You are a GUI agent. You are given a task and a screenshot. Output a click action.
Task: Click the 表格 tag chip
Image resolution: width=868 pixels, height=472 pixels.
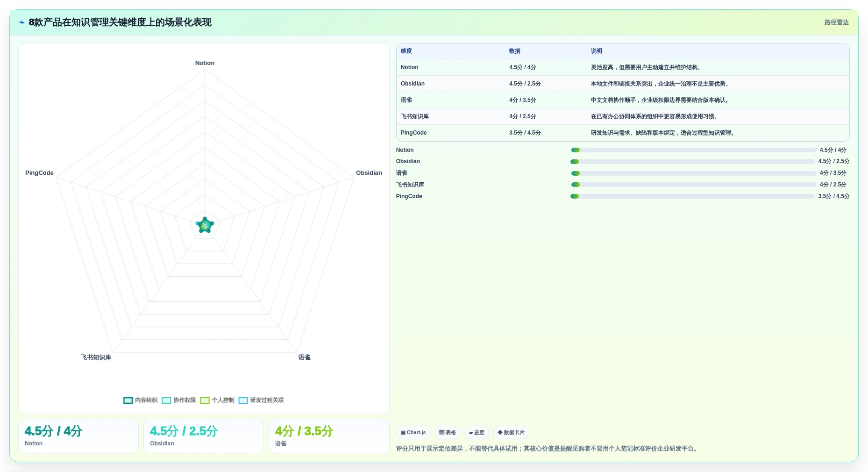coord(448,433)
